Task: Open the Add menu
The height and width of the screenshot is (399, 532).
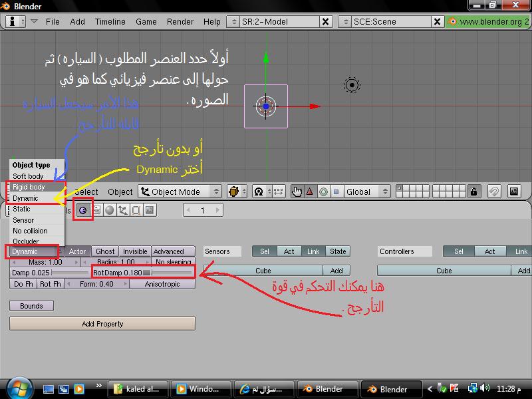Action: click(x=77, y=22)
